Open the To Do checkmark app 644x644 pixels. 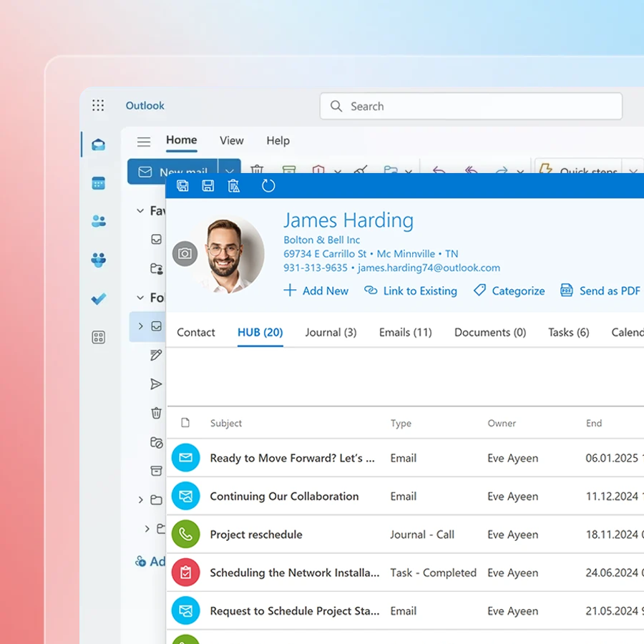point(98,299)
